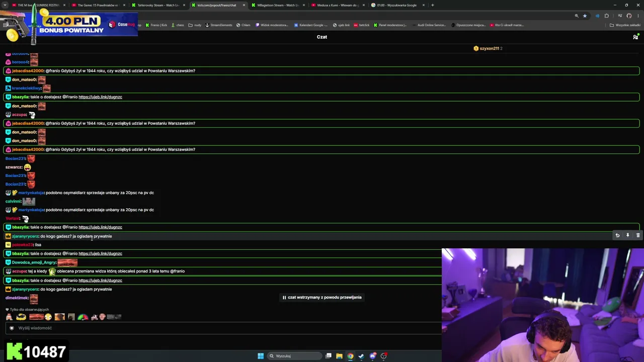644x362 pixels.
Task: Switch to the 01:00 Wyszukiwarka Google tab
Action: (397, 5)
